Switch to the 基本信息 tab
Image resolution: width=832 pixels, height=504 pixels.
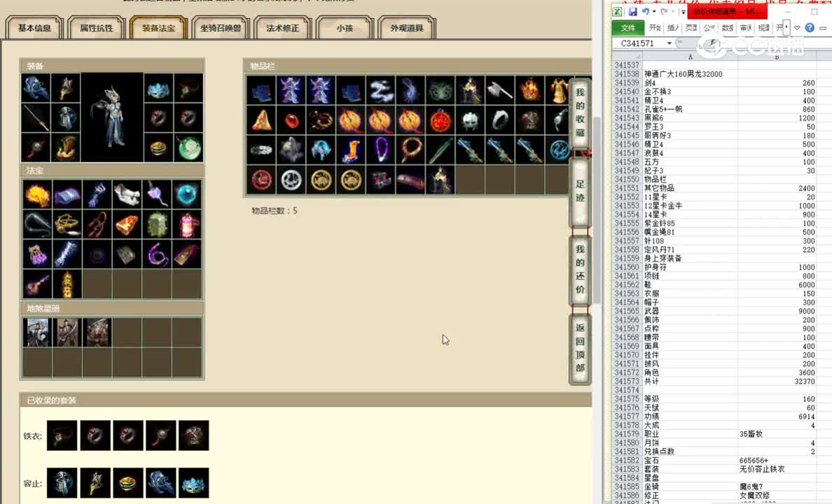(34, 28)
